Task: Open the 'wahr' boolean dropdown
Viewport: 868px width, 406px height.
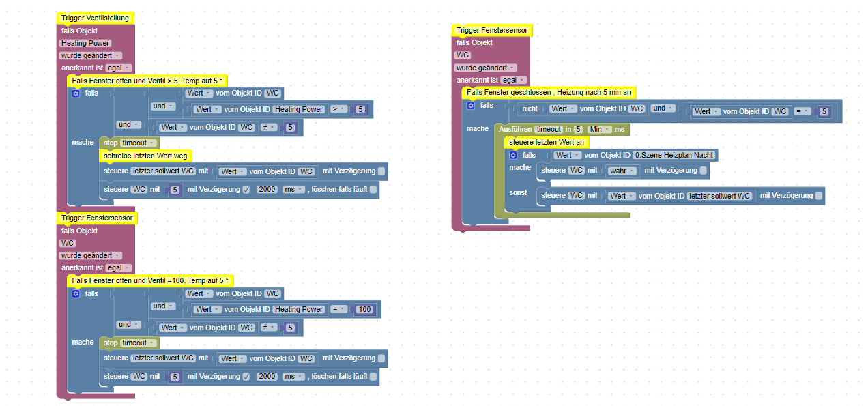Action: tap(622, 171)
